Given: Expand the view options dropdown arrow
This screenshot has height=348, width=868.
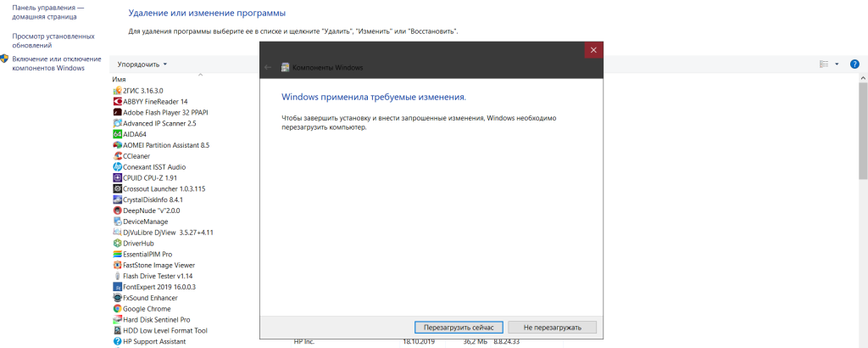Looking at the screenshot, I should (x=837, y=65).
